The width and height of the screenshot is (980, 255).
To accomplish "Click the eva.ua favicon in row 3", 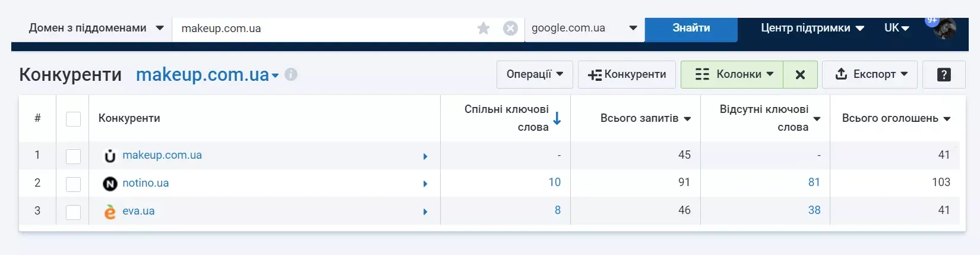I will point(110,212).
